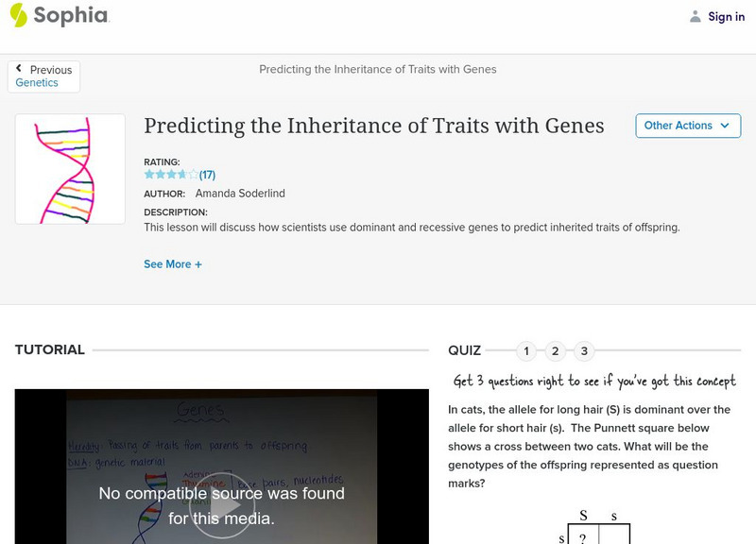Click the QUIZ section heading
Image resolution: width=756 pixels, height=544 pixels.
(x=465, y=351)
